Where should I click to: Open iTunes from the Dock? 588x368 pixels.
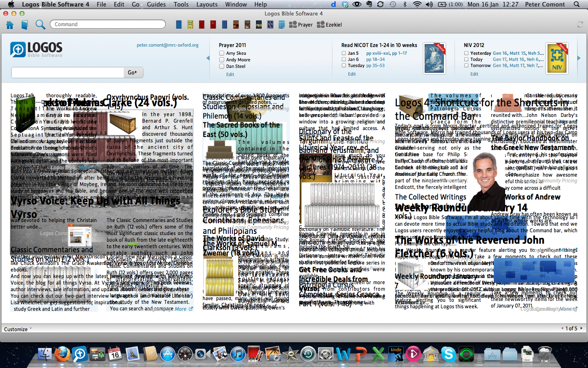click(238, 354)
